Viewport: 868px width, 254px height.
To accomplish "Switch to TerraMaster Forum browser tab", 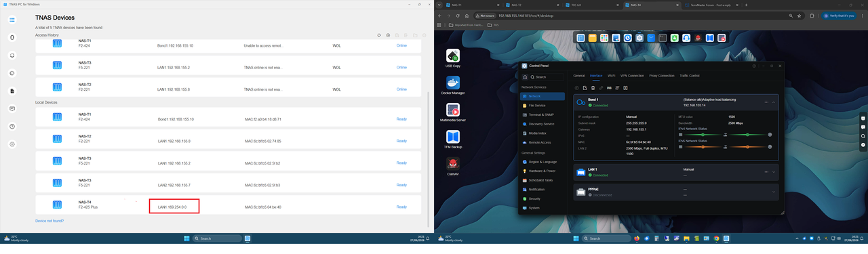I will 710,5.
